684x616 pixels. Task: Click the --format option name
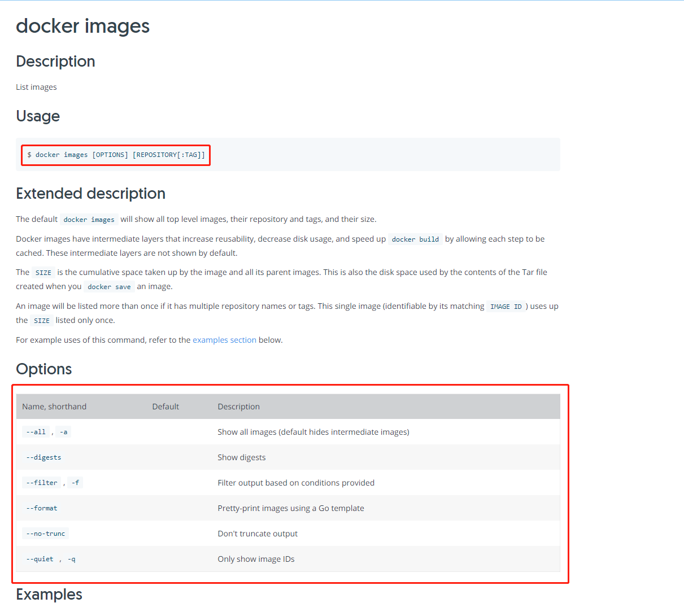(42, 508)
